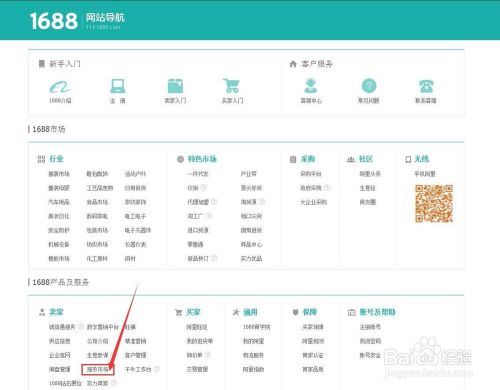Go to 服装市场 under 行业
The image size is (500, 390).
click(59, 174)
